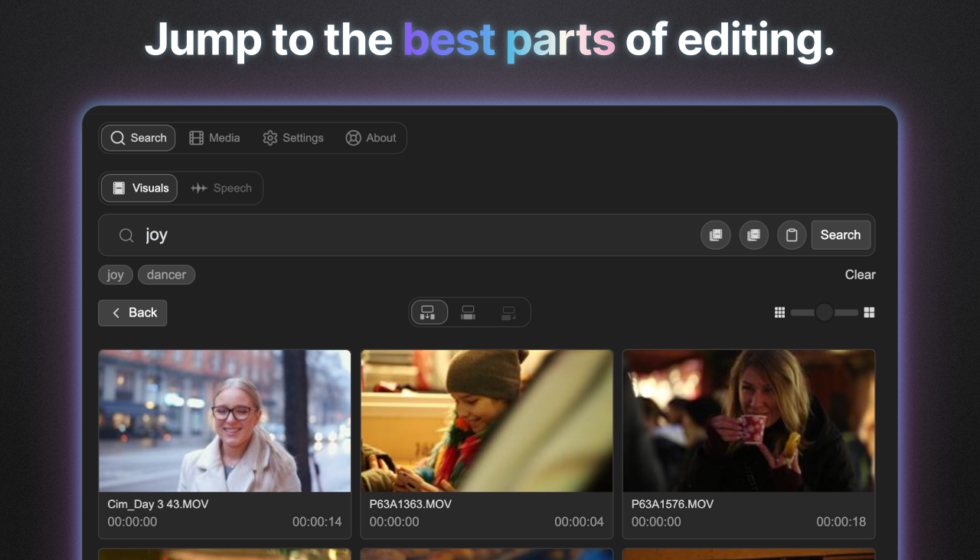This screenshot has width=980, height=560.
Task: Select the dimmed append-clip mode icon
Action: pyautogui.click(x=509, y=312)
